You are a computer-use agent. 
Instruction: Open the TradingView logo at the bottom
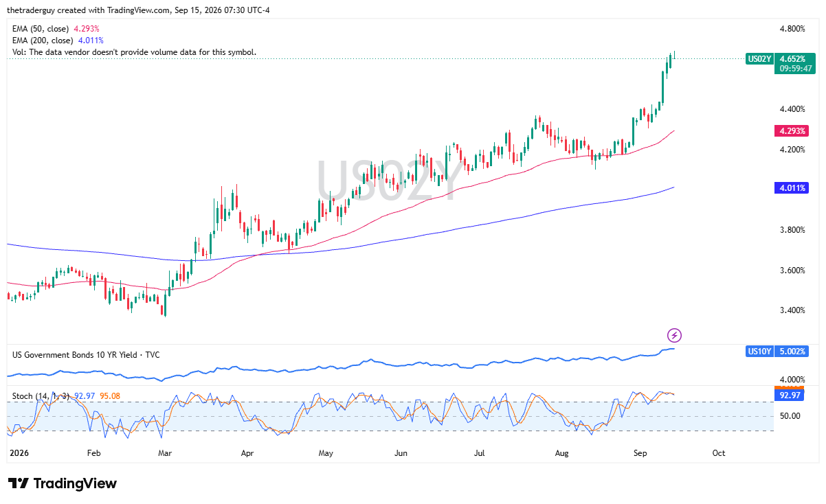point(63,483)
